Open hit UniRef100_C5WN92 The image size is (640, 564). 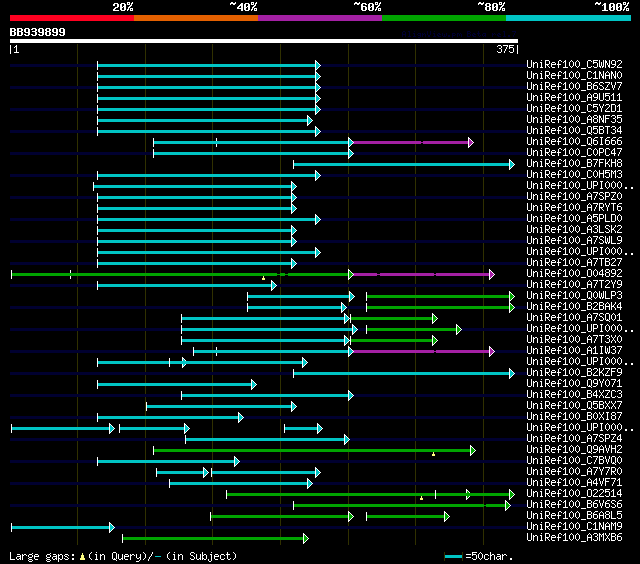tap(574, 64)
